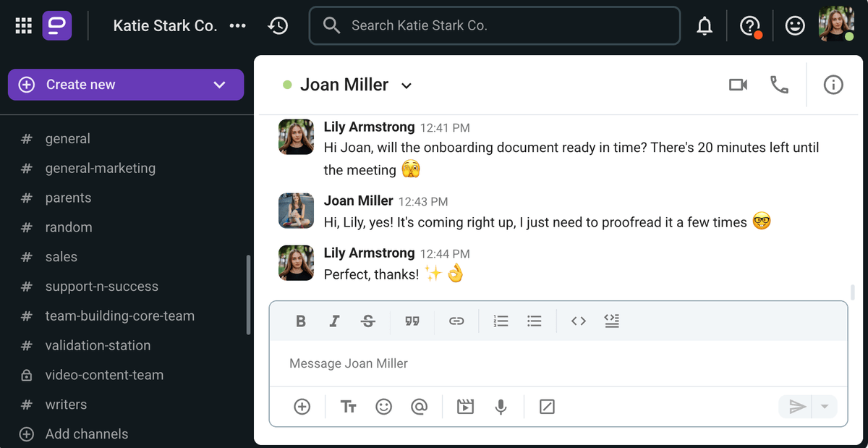Click the "Perfect, thanks!" message text

pyautogui.click(x=371, y=275)
